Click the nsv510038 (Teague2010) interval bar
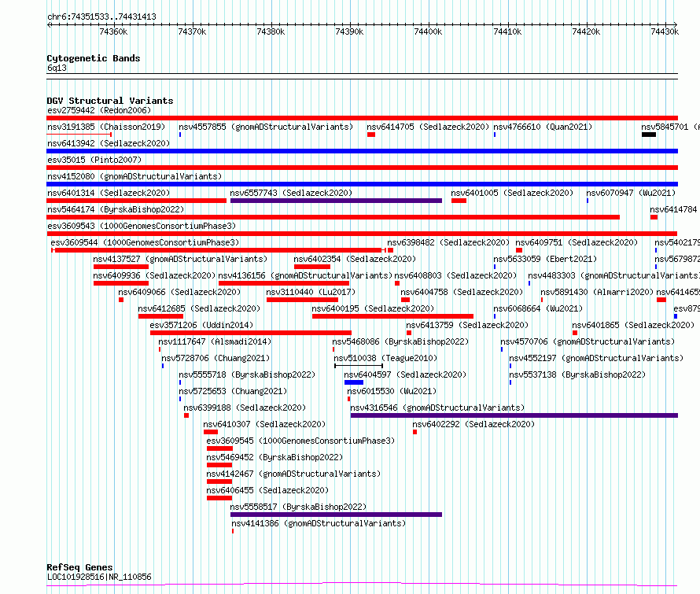 [359, 366]
